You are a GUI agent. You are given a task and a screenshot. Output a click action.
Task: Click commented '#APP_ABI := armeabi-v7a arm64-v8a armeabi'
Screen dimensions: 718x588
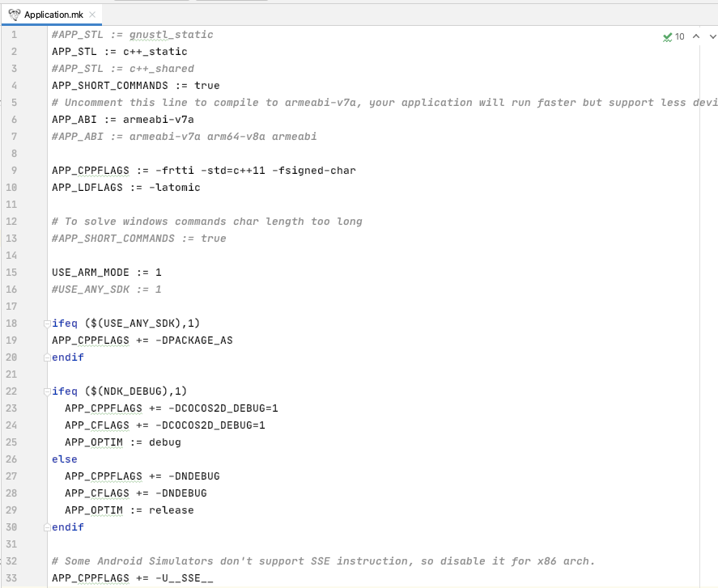pyautogui.click(x=184, y=137)
